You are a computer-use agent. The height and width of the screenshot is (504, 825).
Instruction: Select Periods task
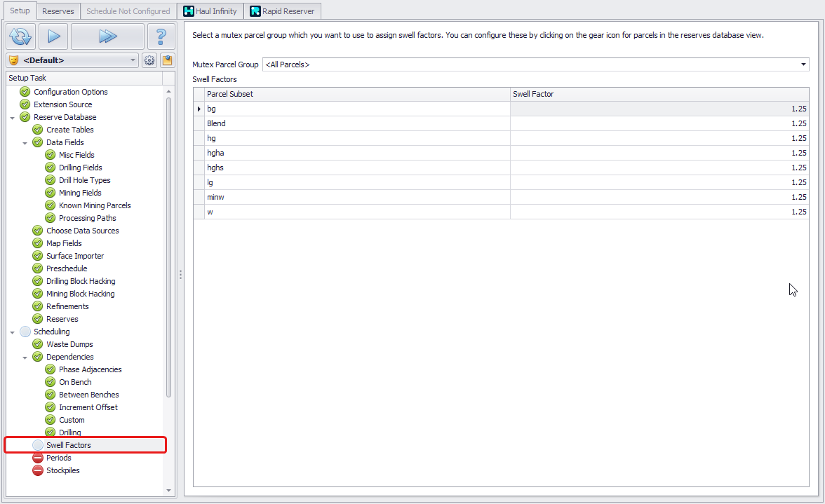(x=58, y=458)
